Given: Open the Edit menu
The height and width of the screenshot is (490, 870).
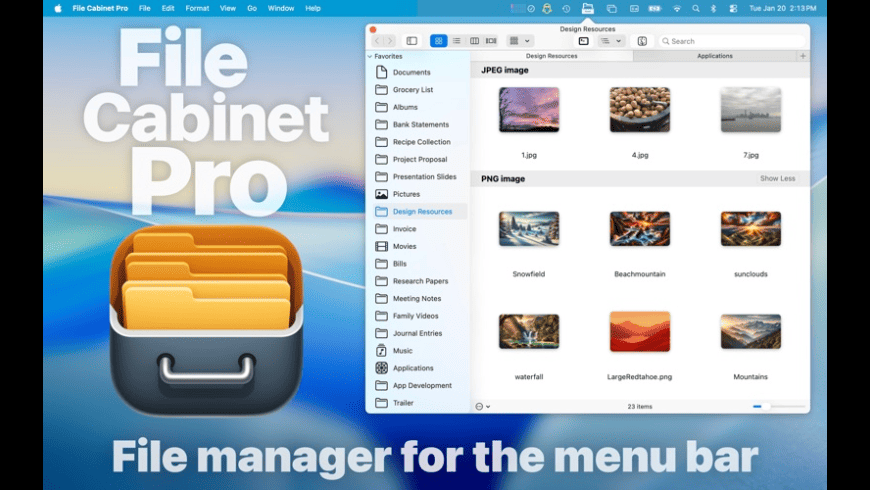Looking at the screenshot, I should pos(168,8).
